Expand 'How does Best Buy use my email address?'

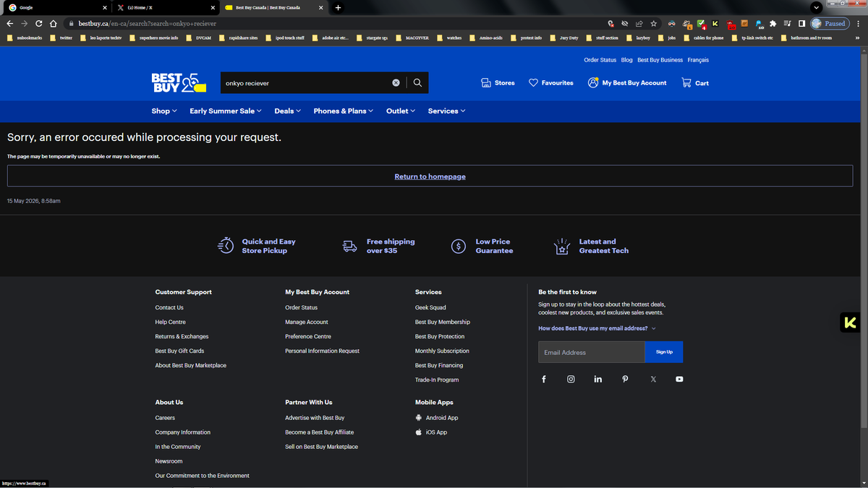tap(597, 328)
